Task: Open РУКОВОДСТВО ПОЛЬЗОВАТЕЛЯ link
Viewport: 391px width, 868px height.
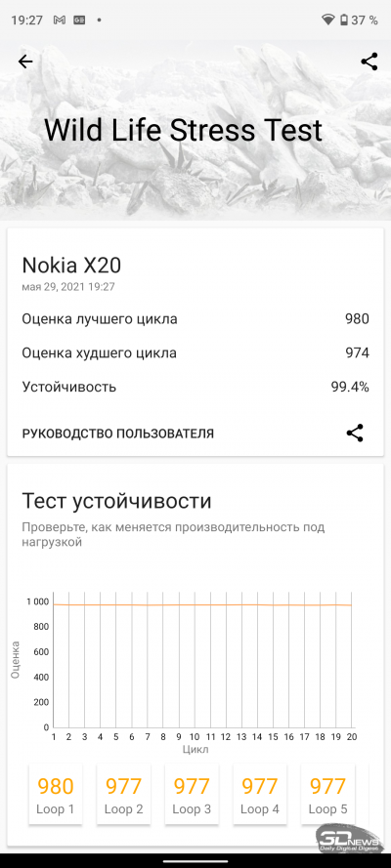Action: (x=118, y=434)
